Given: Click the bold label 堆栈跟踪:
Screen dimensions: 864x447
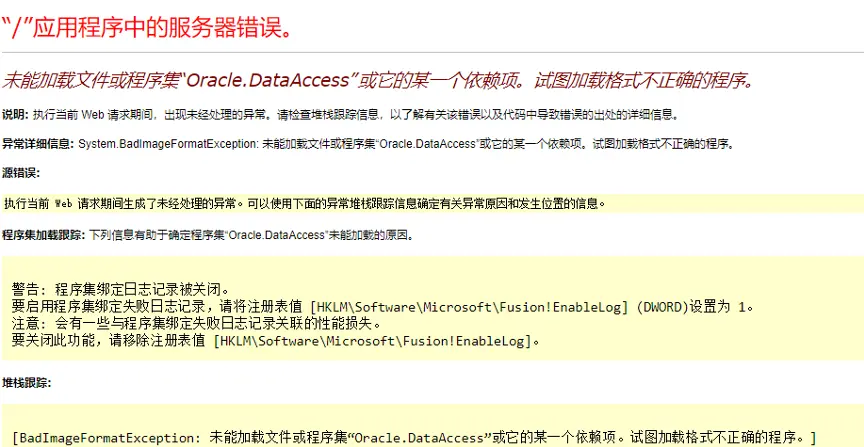Looking at the screenshot, I should (x=26, y=383).
